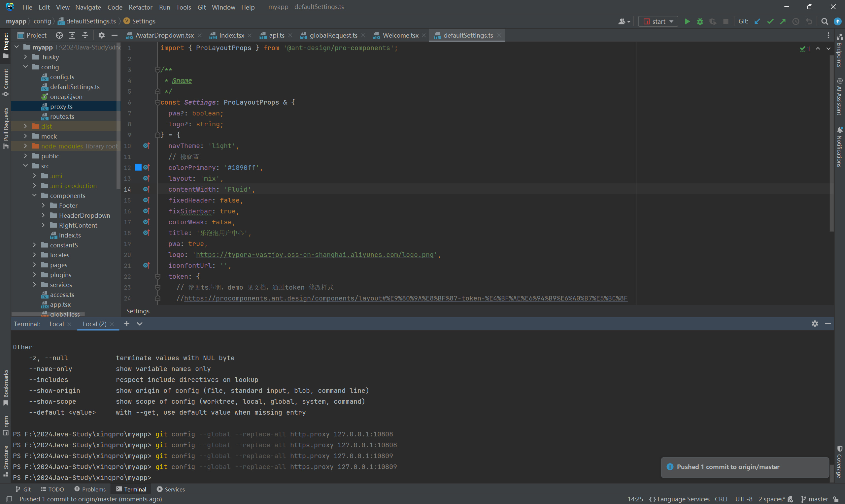
Task: Select proxy.ts in the project tree
Action: tap(61, 107)
